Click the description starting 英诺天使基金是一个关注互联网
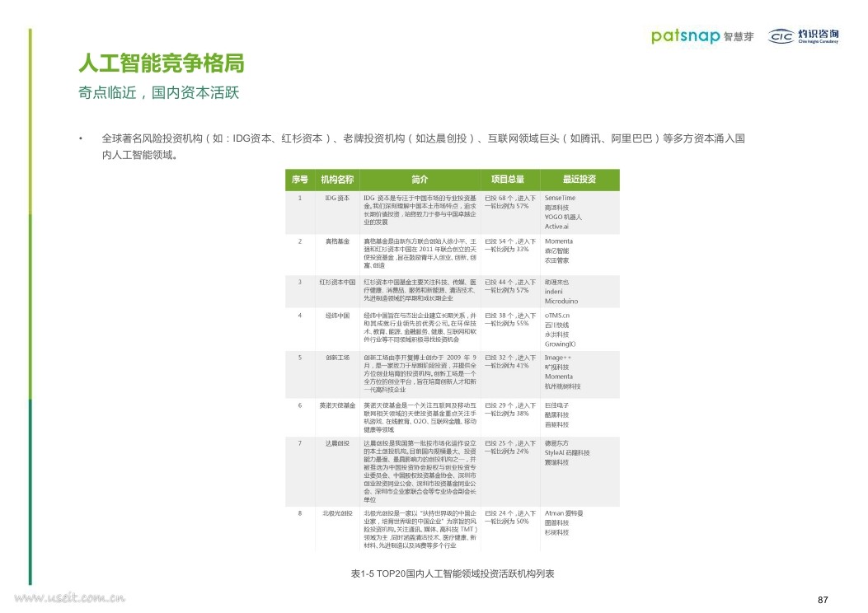The image size is (868, 613). (420, 418)
